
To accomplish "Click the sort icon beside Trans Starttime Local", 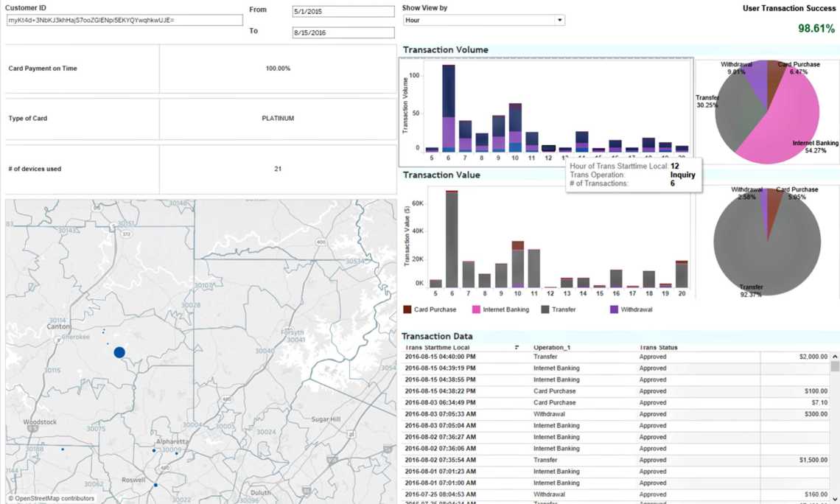I will (517, 347).
